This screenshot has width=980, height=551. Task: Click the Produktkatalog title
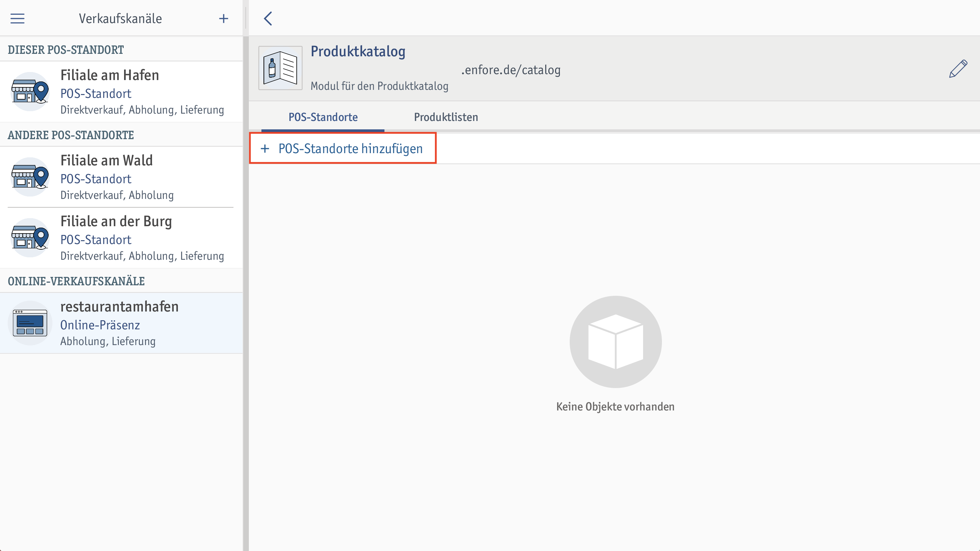(x=358, y=51)
